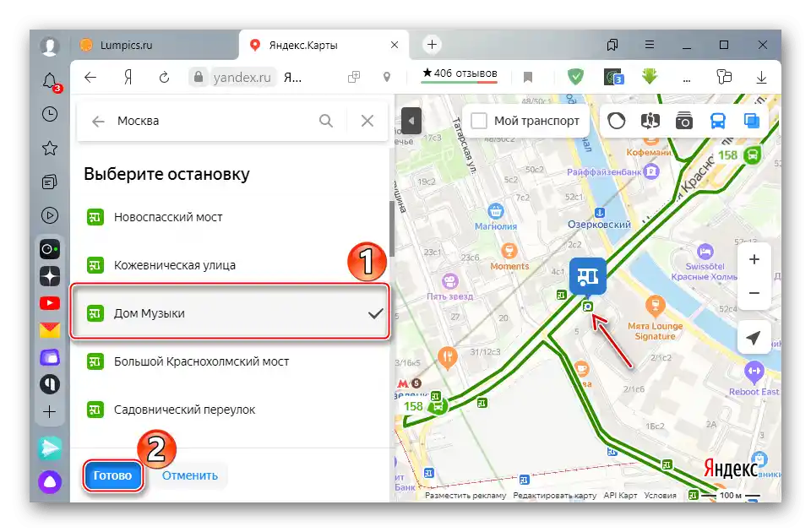Screen dimensions: 811x532
Task: Click the Moments cafe map marker
Action: 509,252
